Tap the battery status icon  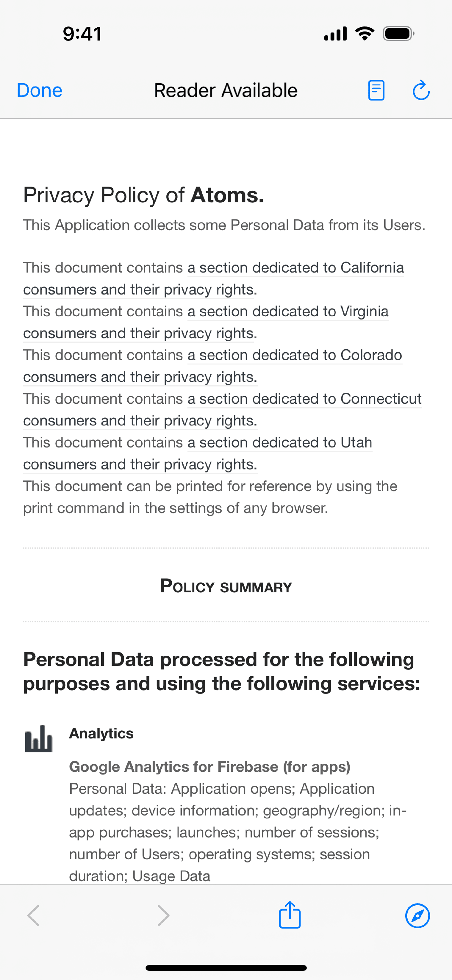(x=398, y=34)
